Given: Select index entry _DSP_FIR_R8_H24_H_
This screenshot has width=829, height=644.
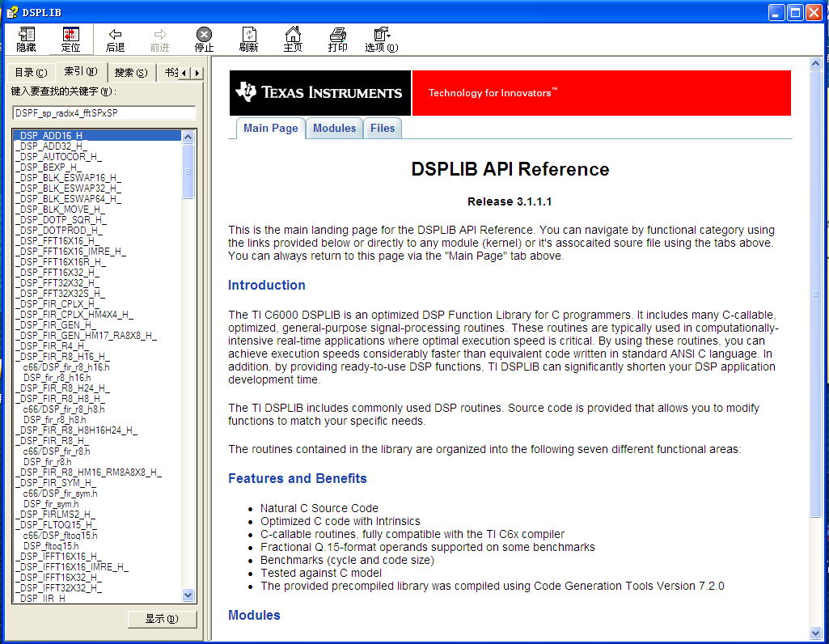Looking at the screenshot, I should point(63,388).
